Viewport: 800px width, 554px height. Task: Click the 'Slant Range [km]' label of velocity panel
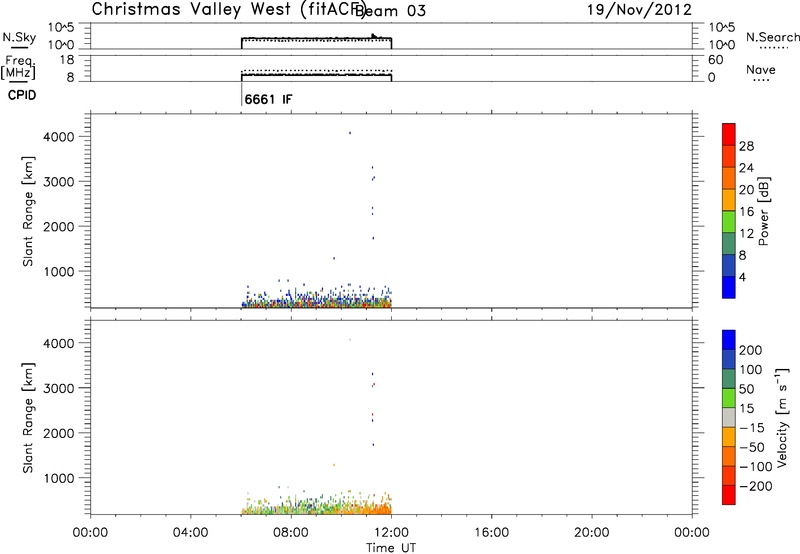28,418
